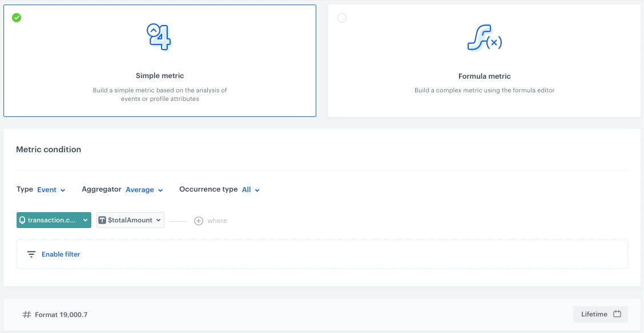Select the Formula metric radio button
The image size is (644, 333).
(x=342, y=18)
